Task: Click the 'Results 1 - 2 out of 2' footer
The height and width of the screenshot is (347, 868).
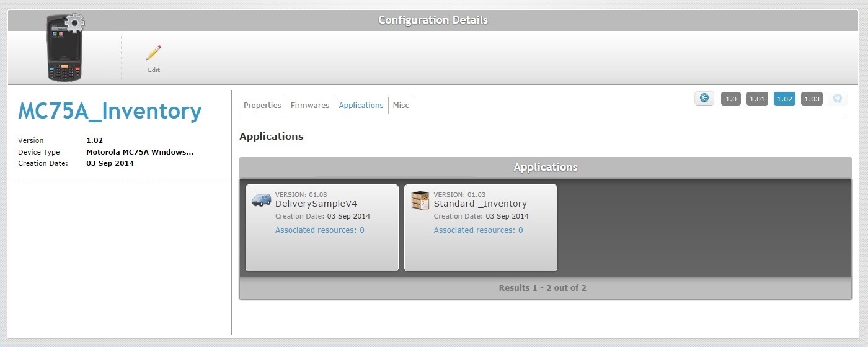Action: pyautogui.click(x=542, y=288)
